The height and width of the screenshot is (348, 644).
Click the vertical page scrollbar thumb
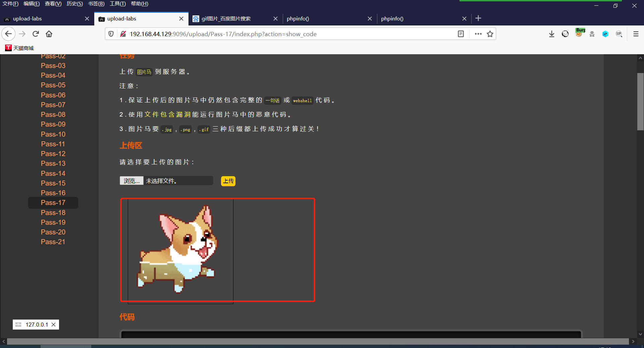pos(640,101)
